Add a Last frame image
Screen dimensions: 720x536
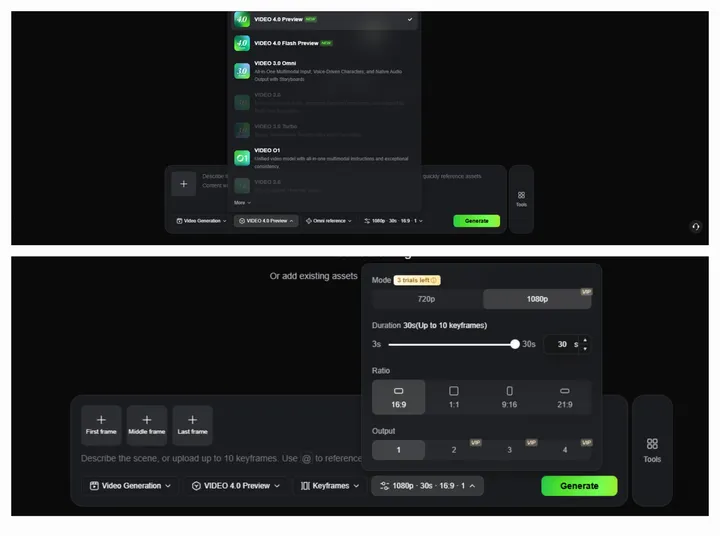(192, 425)
